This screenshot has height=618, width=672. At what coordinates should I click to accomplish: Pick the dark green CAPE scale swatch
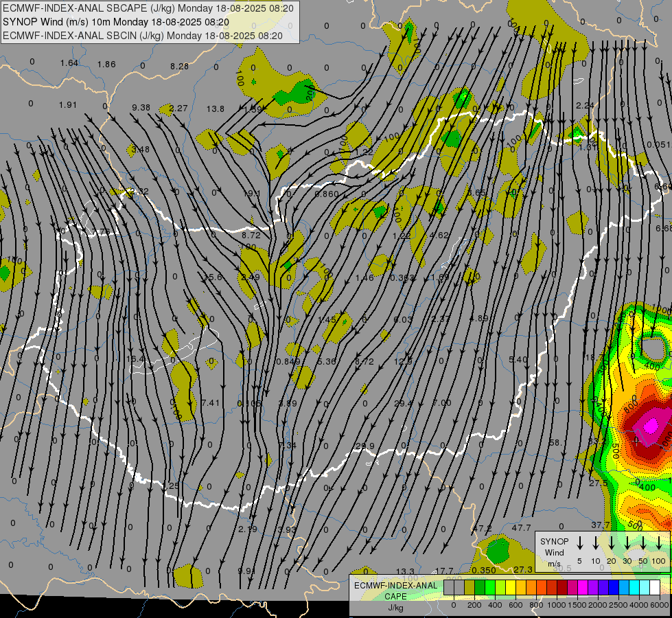click(x=480, y=587)
